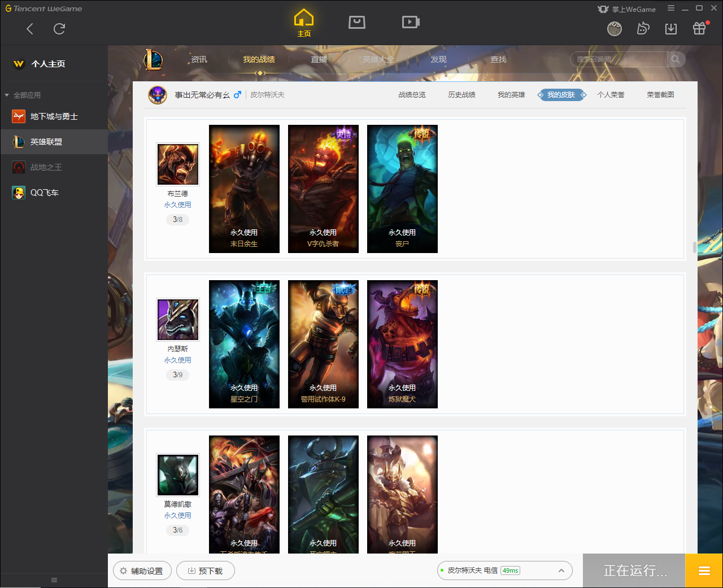The height and width of the screenshot is (588, 723).
Task: Open the 我的战绩 tab
Action: 259,59
